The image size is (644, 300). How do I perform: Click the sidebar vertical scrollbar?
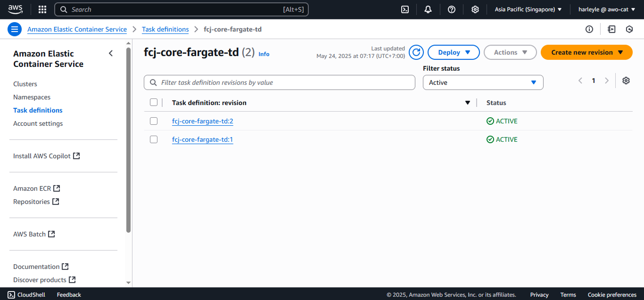tap(129, 139)
